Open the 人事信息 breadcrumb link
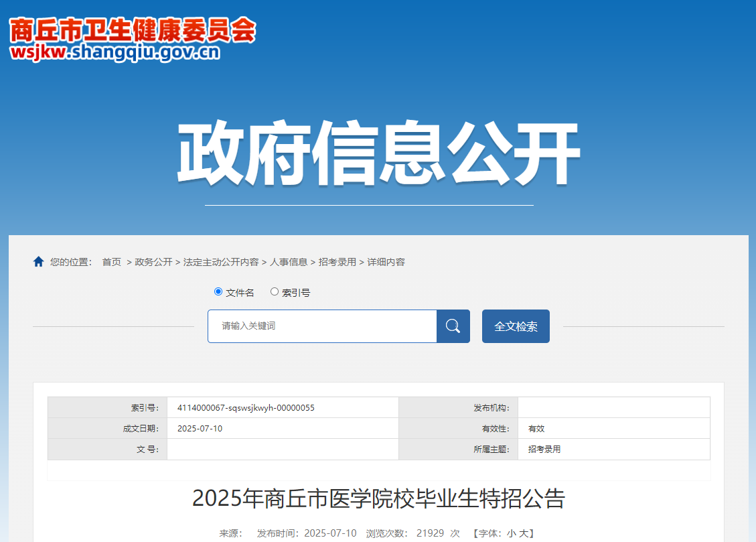The image size is (756, 542). (x=289, y=262)
